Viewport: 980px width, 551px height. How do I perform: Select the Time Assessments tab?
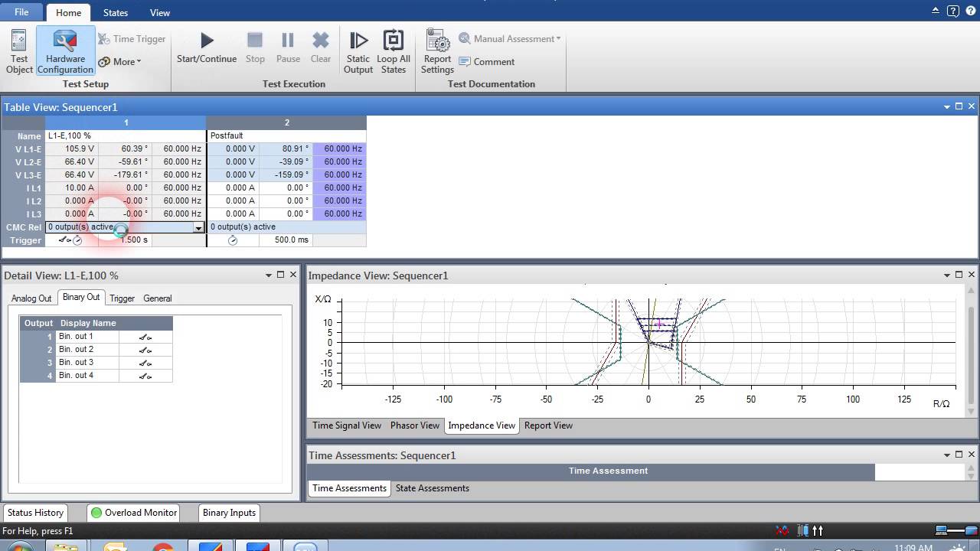click(349, 488)
